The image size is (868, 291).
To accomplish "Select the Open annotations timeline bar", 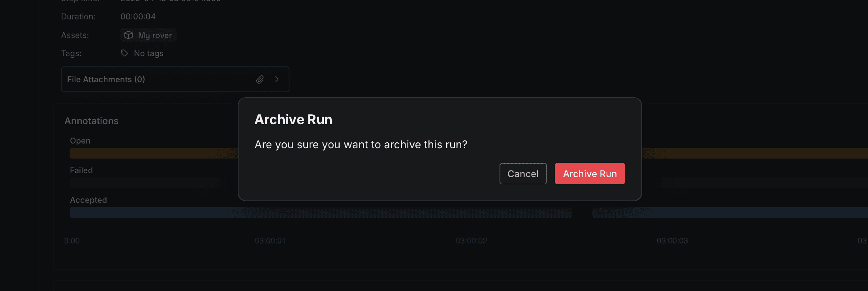I will click(154, 153).
